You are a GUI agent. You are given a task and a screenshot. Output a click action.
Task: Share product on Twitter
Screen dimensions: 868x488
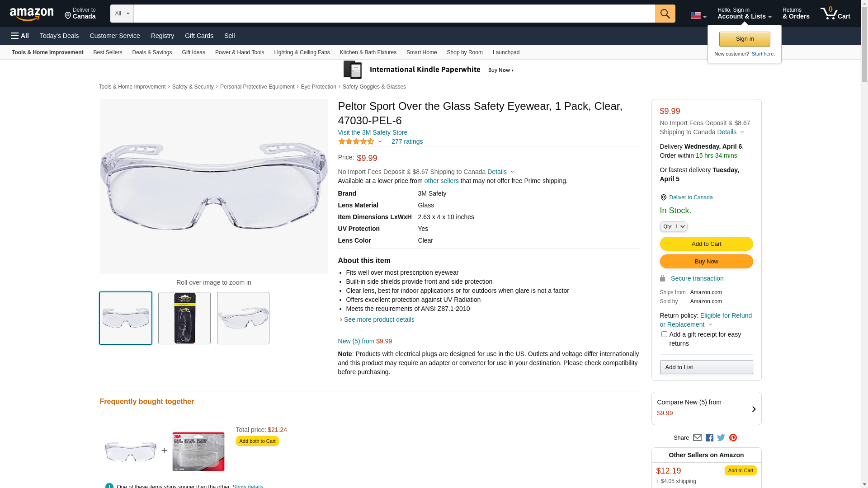pos(721,438)
